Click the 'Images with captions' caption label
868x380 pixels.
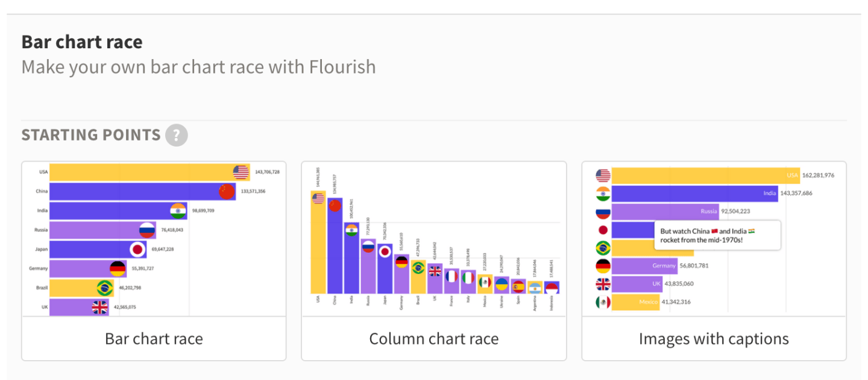(x=714, y=339)
